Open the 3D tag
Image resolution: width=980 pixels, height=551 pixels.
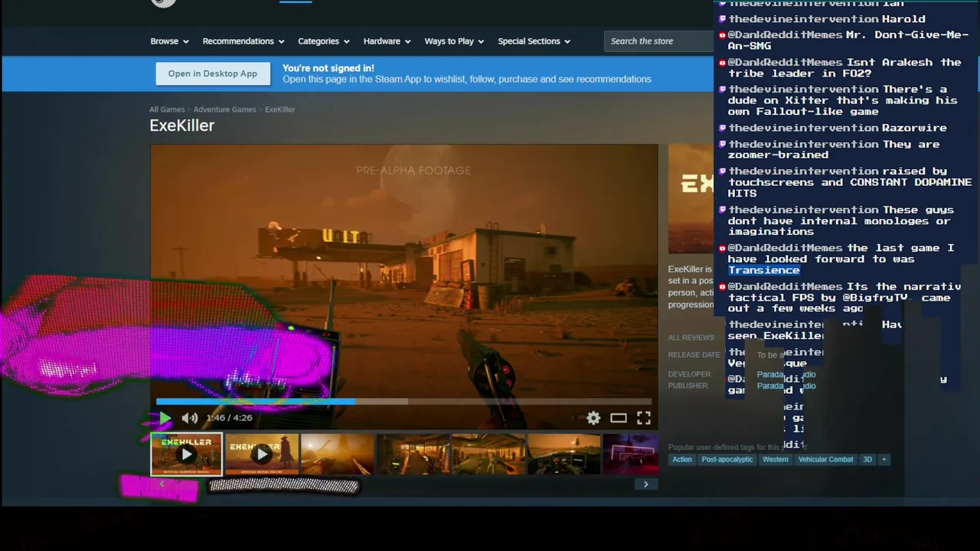[867, 459]
